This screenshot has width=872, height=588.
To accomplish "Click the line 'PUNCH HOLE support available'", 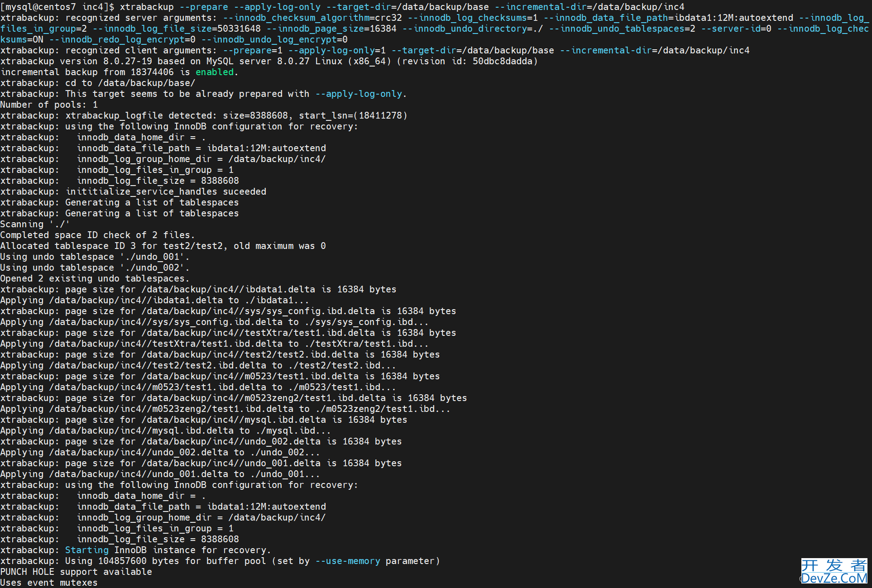I will (76, 572).
